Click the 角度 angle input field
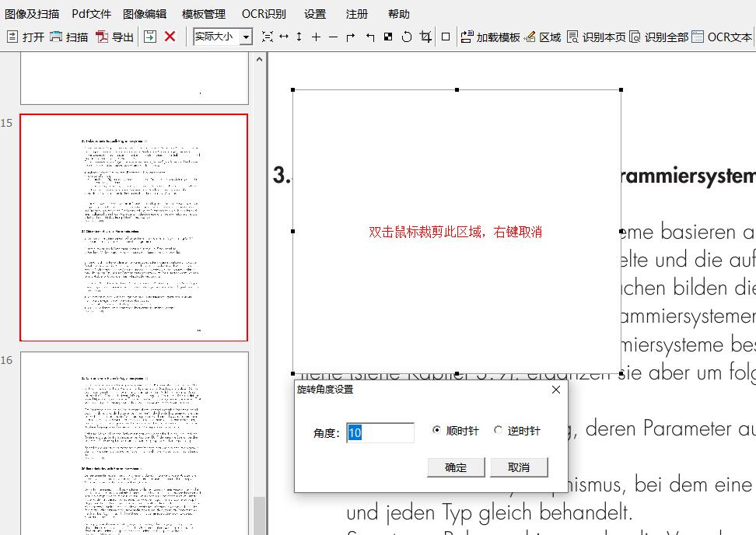The image size is (756, 535). tap(380, 432)
